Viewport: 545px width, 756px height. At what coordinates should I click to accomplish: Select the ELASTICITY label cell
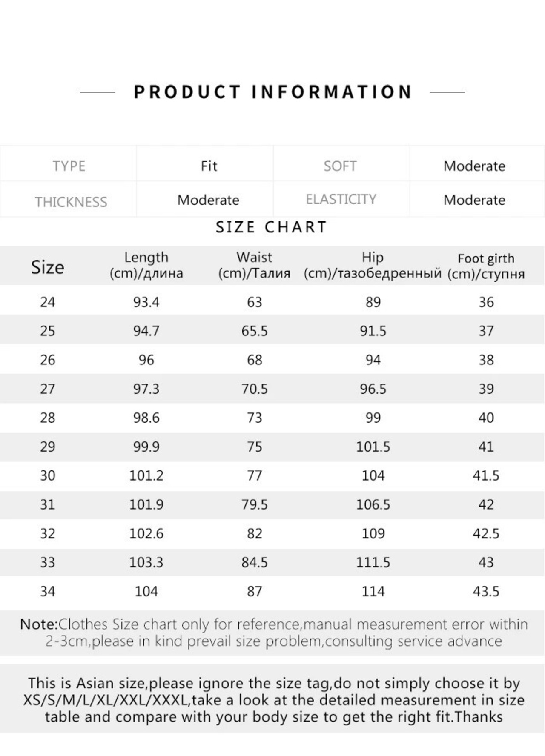[341, 199]
